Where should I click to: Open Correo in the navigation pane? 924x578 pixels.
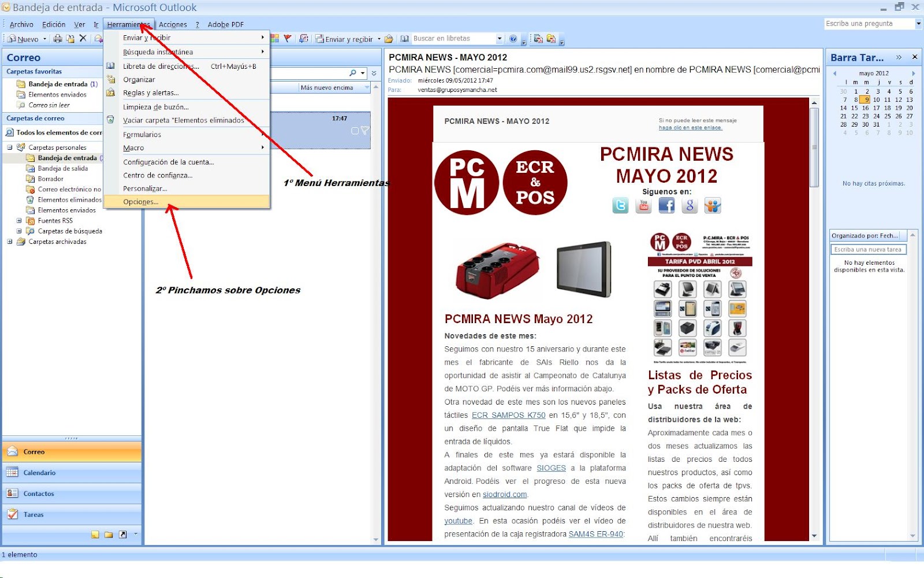[72, 452]
